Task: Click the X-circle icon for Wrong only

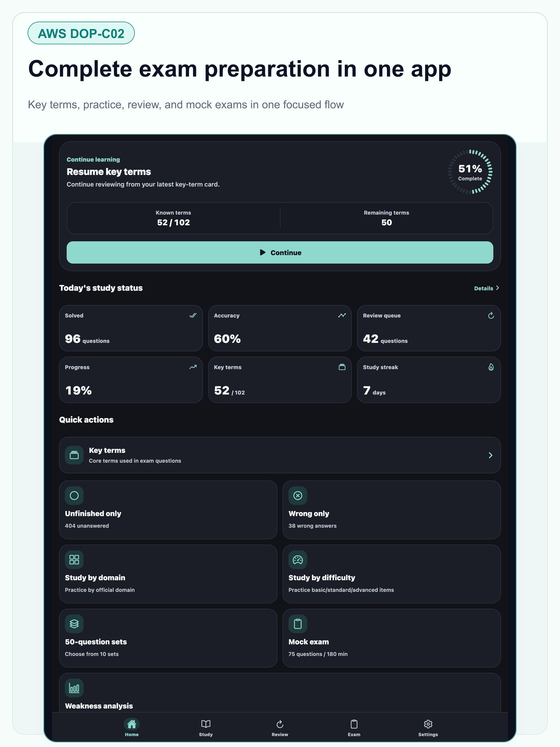Action: (x=297, y=495)
